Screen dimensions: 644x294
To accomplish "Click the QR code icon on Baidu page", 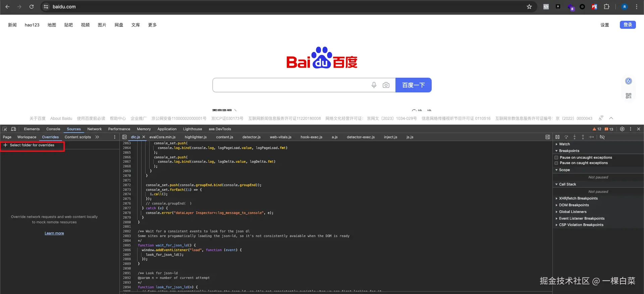I will click(629, 96).
